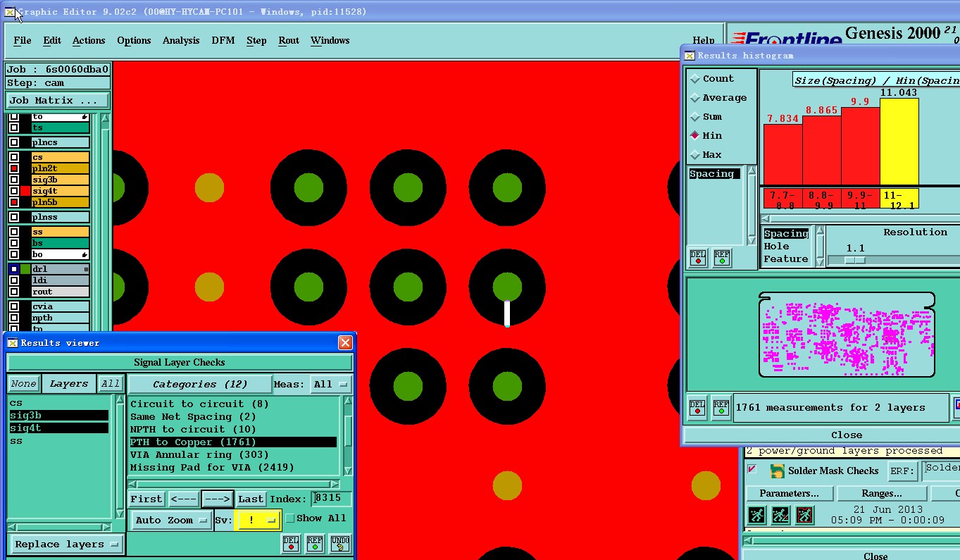The width and height of the screenshot is (960, 560).
Task: Click the ERF: button
Action: click(x=904, y=471)
